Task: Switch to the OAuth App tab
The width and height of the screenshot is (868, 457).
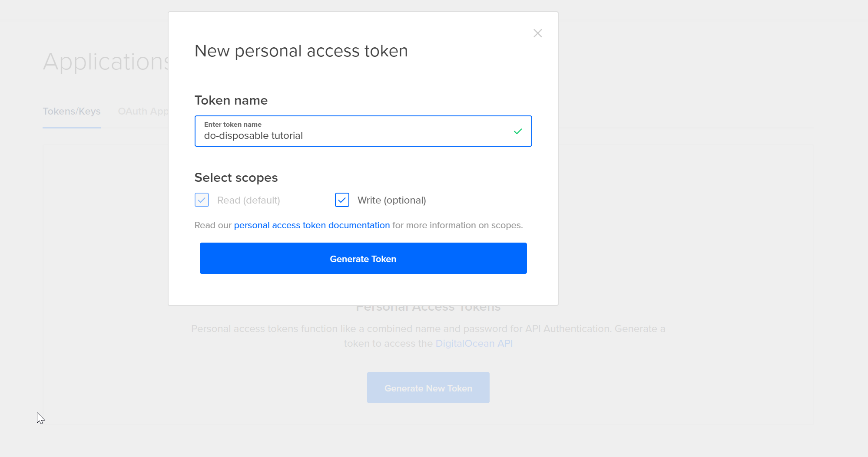Action: [x=143, y=112]
